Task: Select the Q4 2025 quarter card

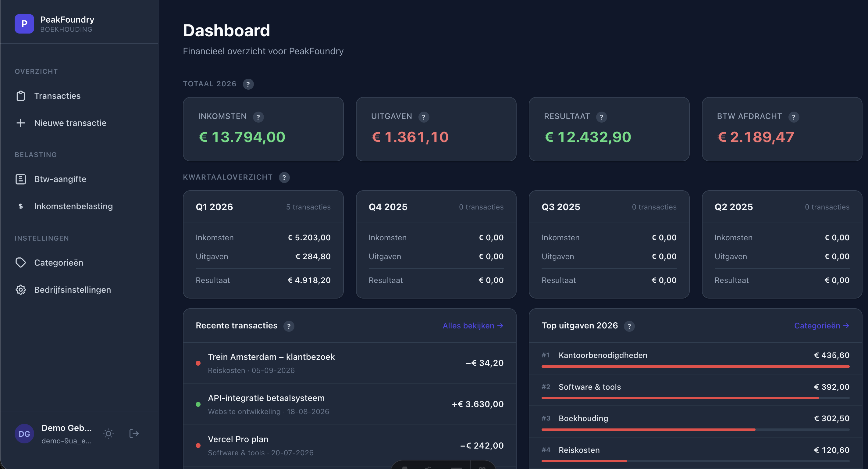Action: [x=436, y=244]
